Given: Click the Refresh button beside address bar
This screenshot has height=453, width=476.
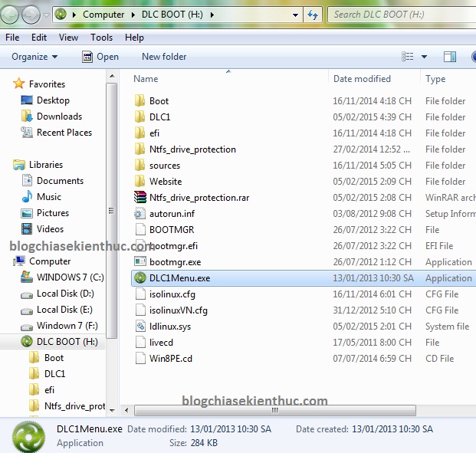Looking at the screenshot, I should click(x=313, y=15).
